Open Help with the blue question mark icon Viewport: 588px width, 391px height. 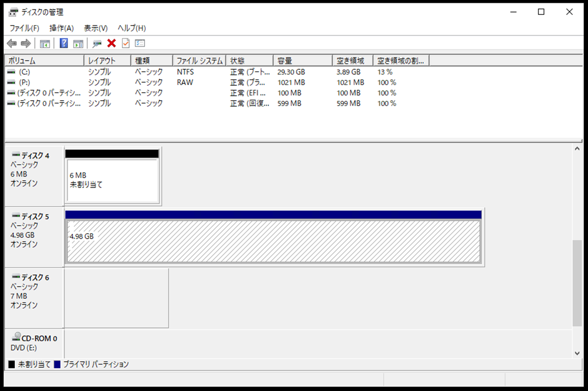tap(64, 43)
